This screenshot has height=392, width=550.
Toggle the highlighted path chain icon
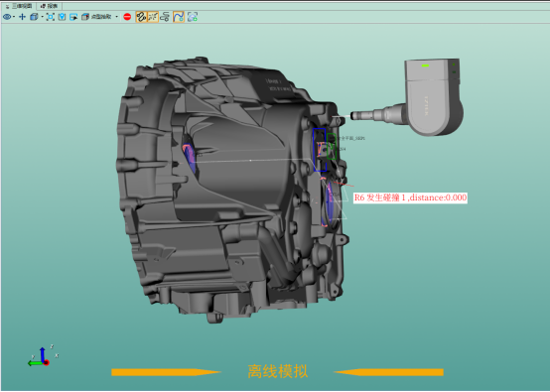tap(141, 17)
